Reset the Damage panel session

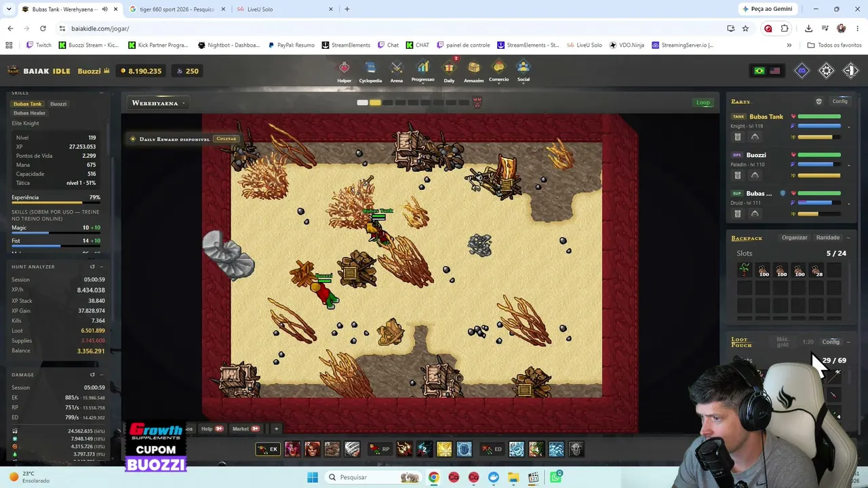92,374
